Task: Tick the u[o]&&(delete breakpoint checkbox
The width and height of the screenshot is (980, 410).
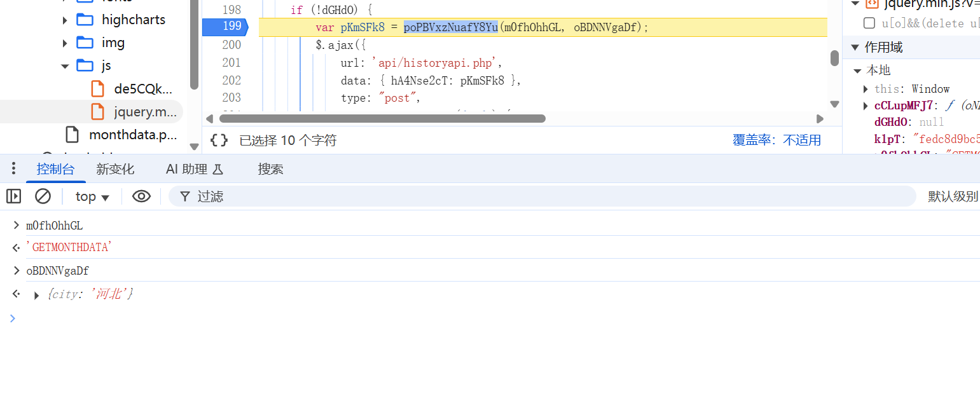Action: tap(869, 24)
